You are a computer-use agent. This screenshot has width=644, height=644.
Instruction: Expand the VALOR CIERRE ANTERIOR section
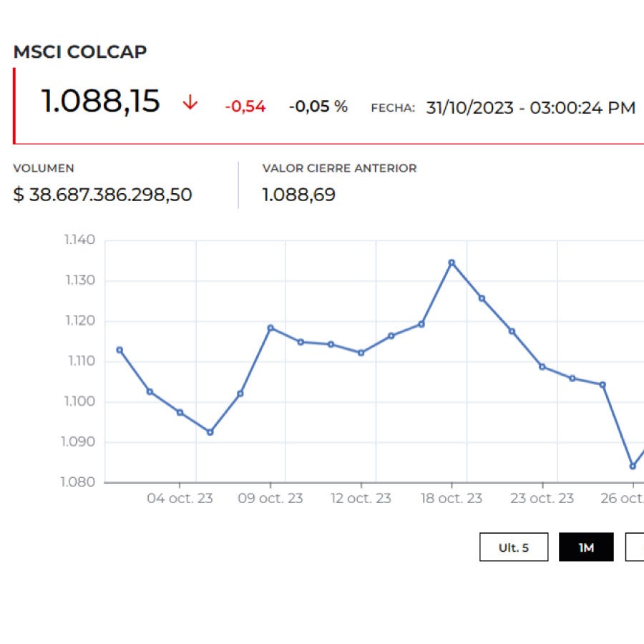(339, 169)
